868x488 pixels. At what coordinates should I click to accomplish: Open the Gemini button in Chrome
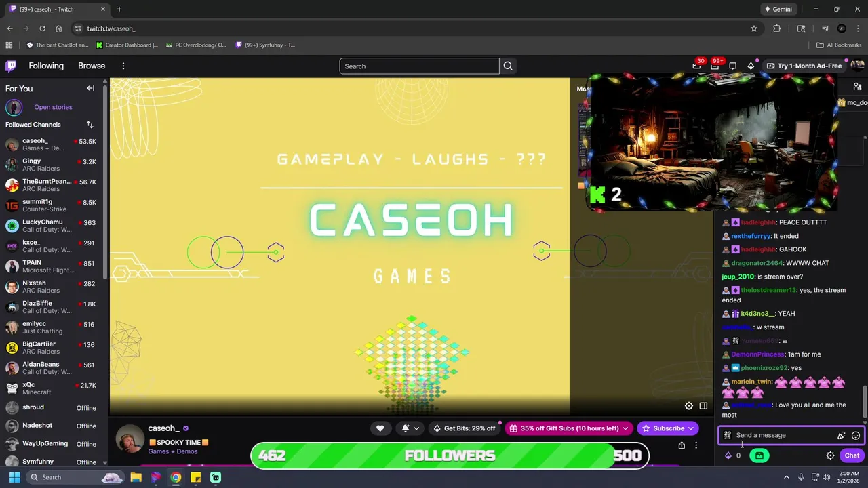pyautogui.click(x=778, y=9)
